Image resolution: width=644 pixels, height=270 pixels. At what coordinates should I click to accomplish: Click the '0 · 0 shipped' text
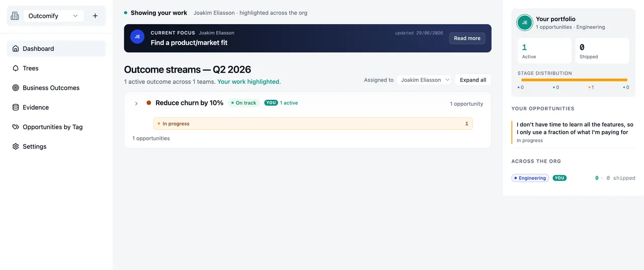(615, 178)
